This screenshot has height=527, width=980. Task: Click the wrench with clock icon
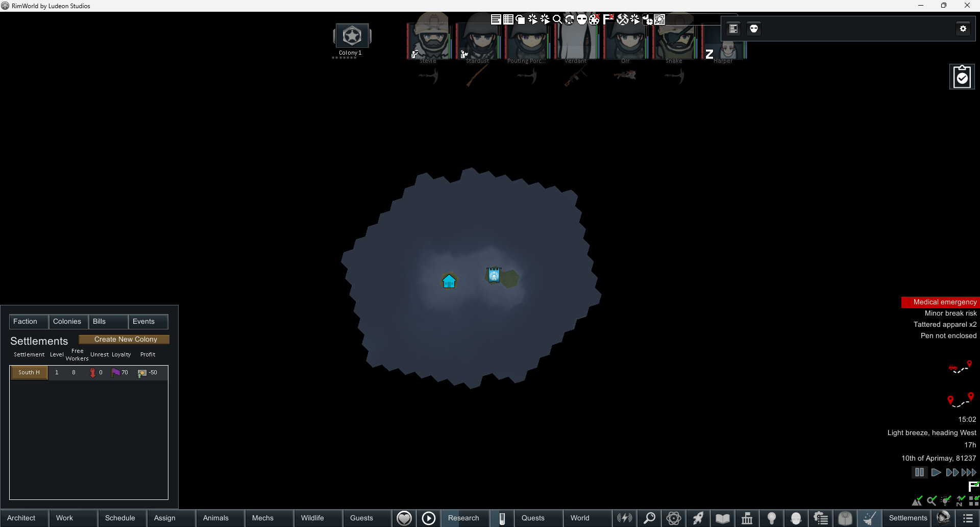pos(647,19)
